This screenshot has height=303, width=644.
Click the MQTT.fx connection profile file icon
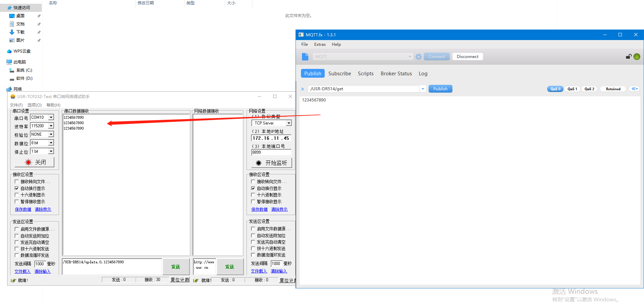tap(305, 57)
